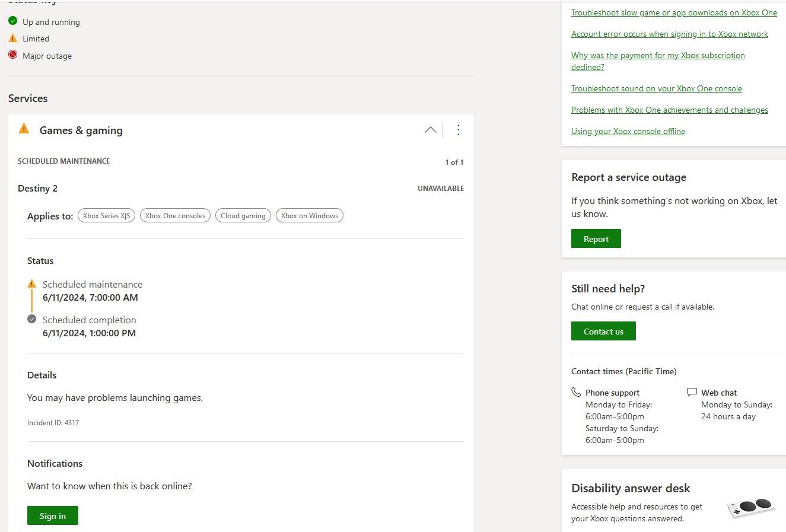
Task: Select the Xbox on Windows tag
Action: click(x=310, y=215)
